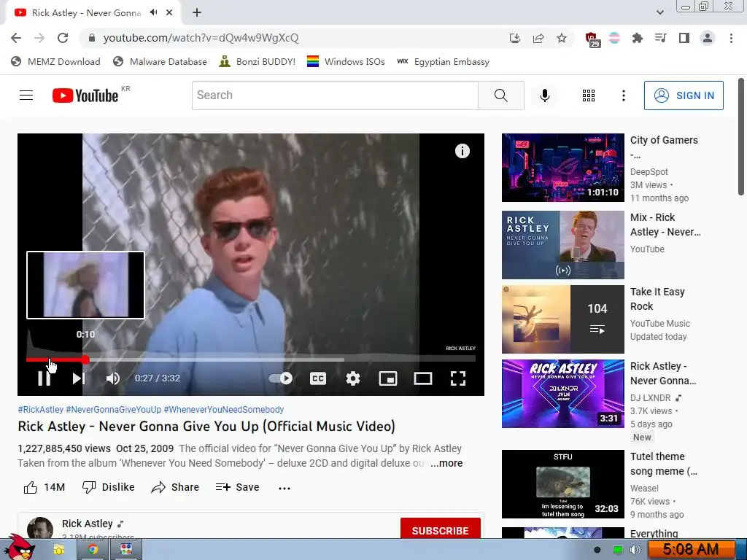Focus the YouTube Search box

[335, 96]
